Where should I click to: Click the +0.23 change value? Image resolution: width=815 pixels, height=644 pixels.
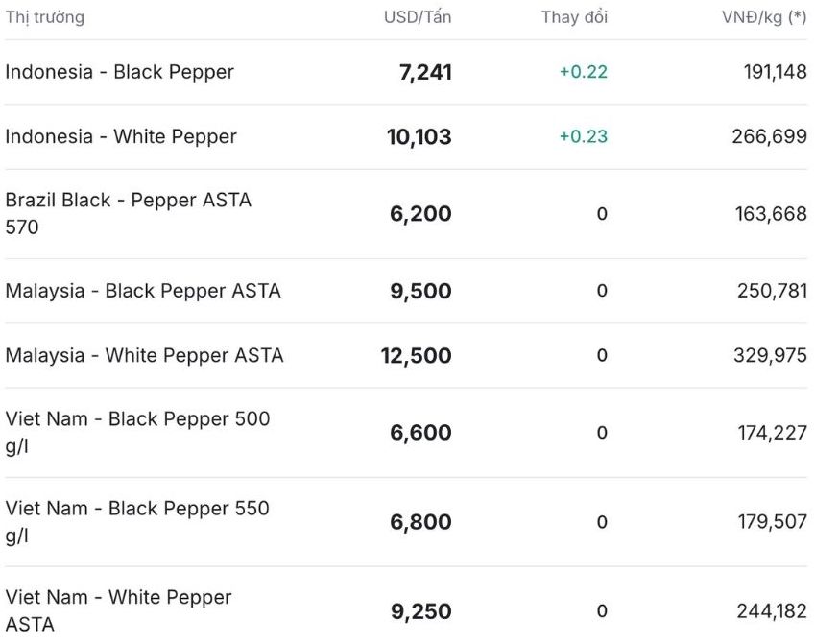point(584,136)
